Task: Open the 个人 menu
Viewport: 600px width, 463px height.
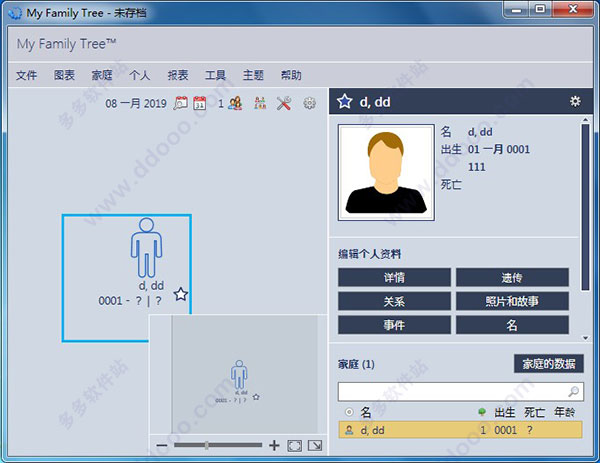Action: 140,75
